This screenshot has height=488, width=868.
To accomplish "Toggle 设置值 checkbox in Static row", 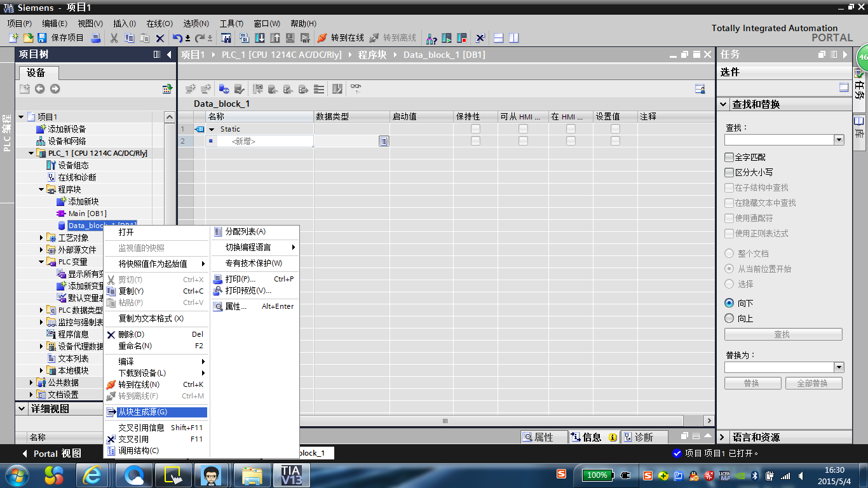I will (615, 129).
